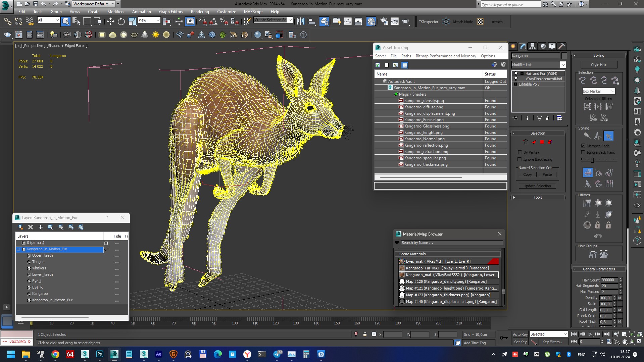Select the Move tool in main toolbar
Viewport: 644px width, 362px height.
tap(110, 22)
